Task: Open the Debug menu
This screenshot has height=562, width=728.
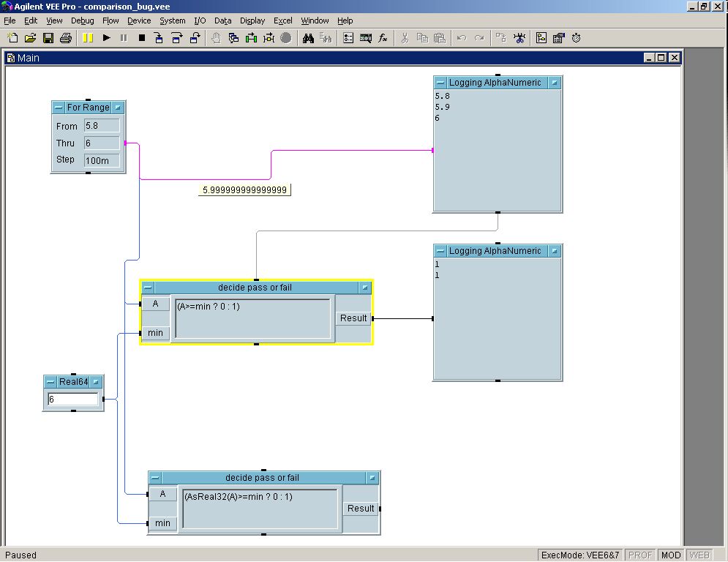Action: tap(82, 20)
